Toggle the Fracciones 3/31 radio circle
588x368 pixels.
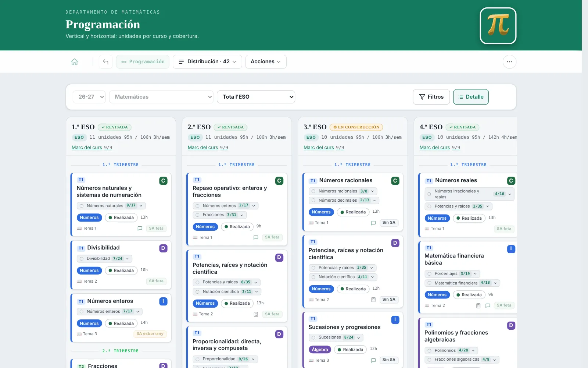pyautogui.click(x=198, y=215)
